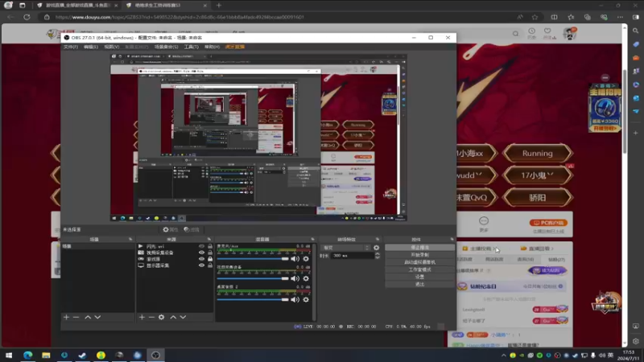Image resolution: width=644 pixels, height=362 pixels.
Task: Click the transition duration 300 ms field
Action: click(353, 256)
